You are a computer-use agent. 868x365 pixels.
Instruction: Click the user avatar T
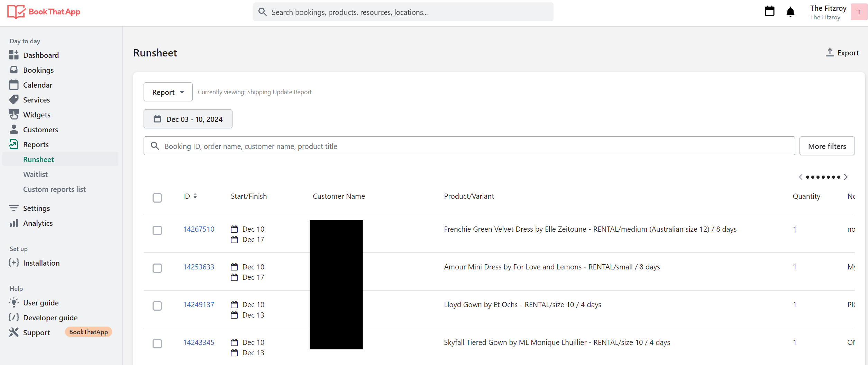coord(859,12)
